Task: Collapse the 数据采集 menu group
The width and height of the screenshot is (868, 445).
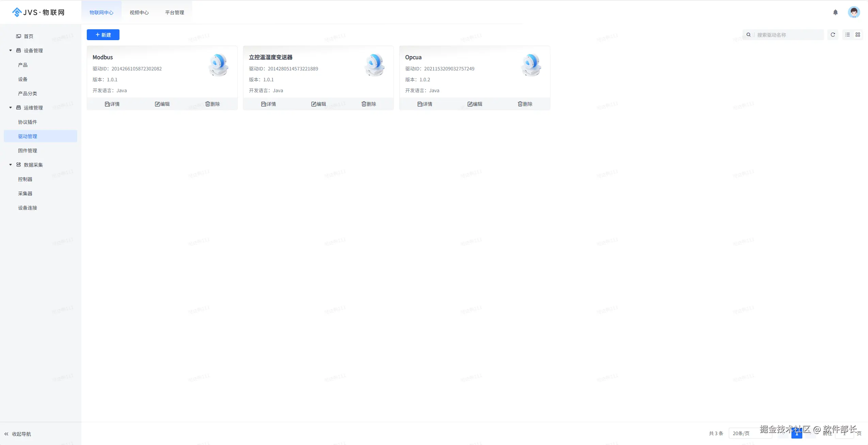Action: tap(11, 165)
